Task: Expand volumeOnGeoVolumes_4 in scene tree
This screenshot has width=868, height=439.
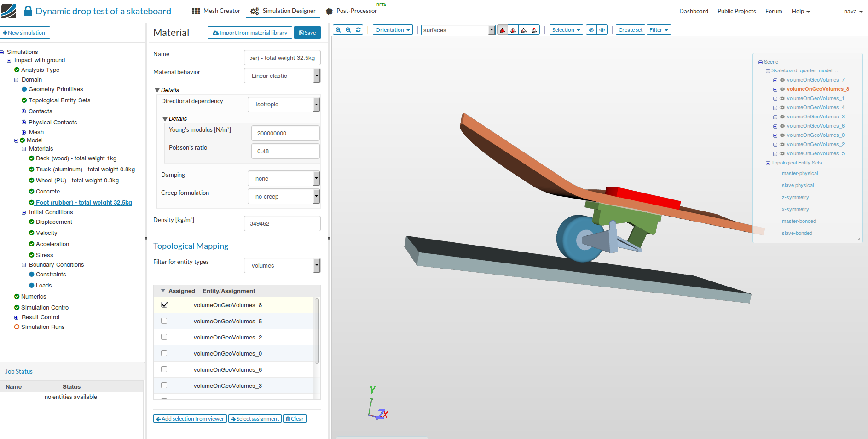Action: pyautogui.click(x=775, y=108)
